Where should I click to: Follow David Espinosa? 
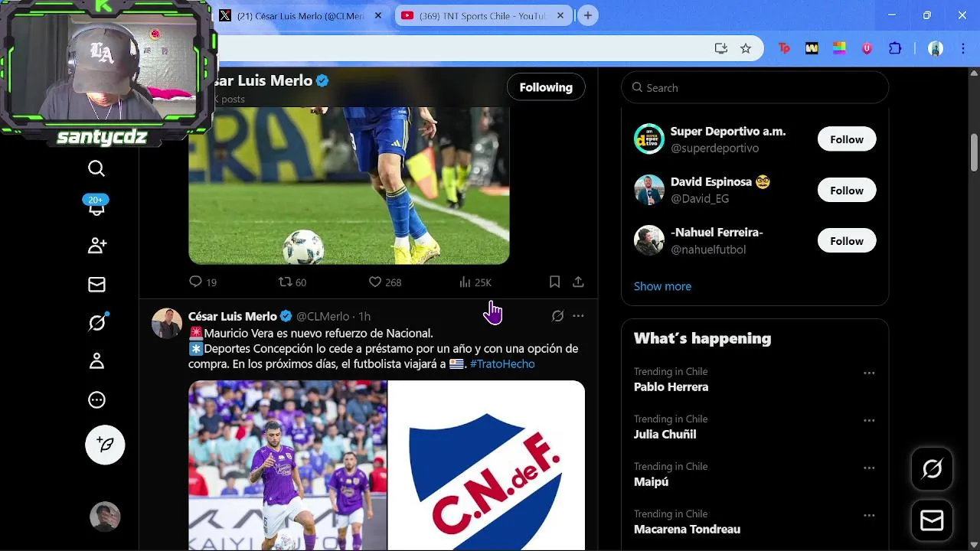click(847, 191)
